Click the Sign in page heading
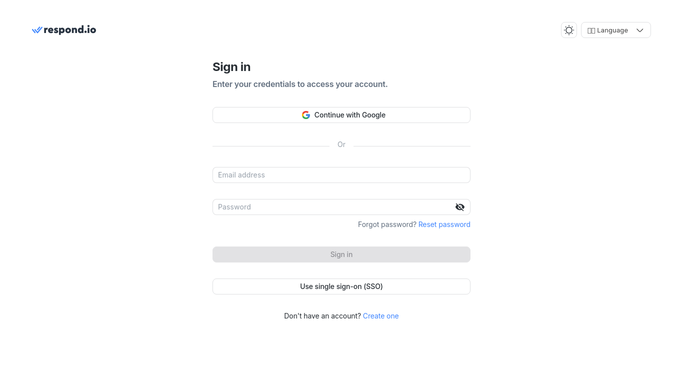Image resolution: width=683 pixels, height=384 pixels. click(x=231, y=67)
